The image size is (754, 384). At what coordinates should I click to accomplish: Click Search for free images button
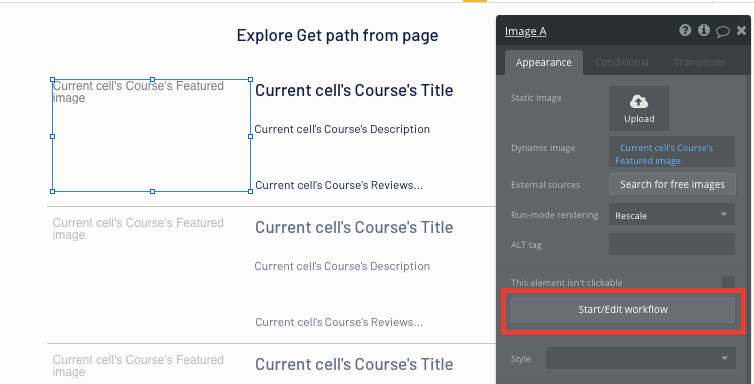coord(672,185)
